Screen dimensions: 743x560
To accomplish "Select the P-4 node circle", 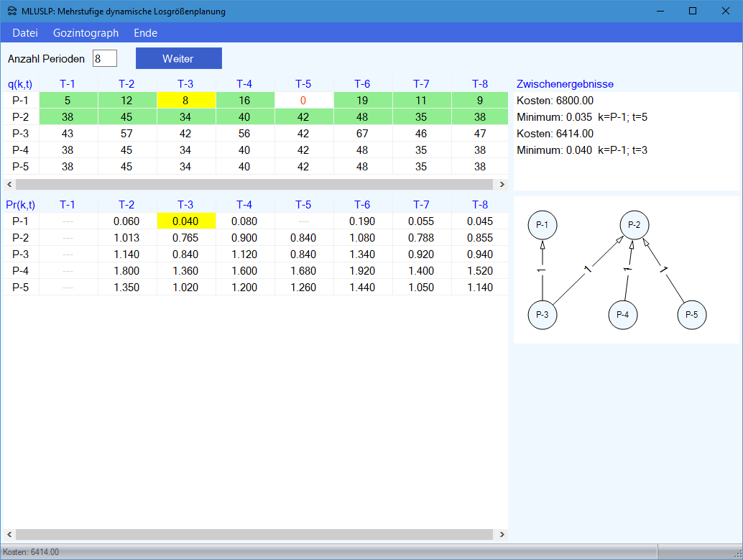I will point(623,314).
